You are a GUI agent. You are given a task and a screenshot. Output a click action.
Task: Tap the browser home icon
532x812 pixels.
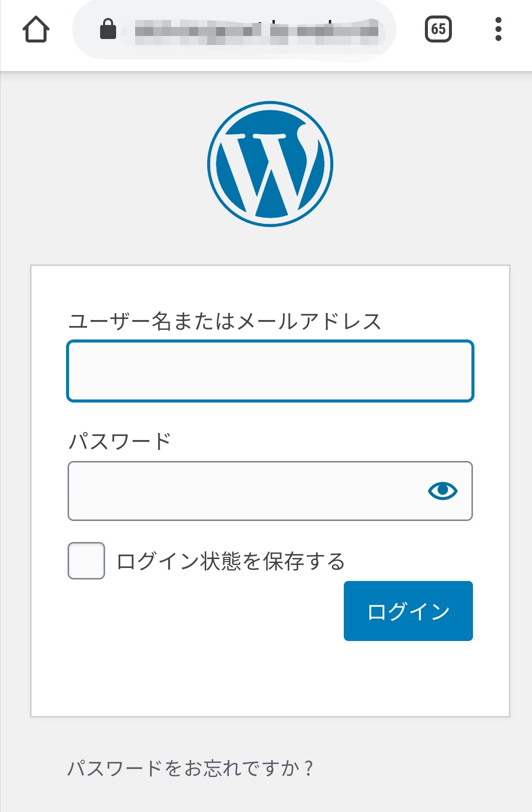(36, 29)
